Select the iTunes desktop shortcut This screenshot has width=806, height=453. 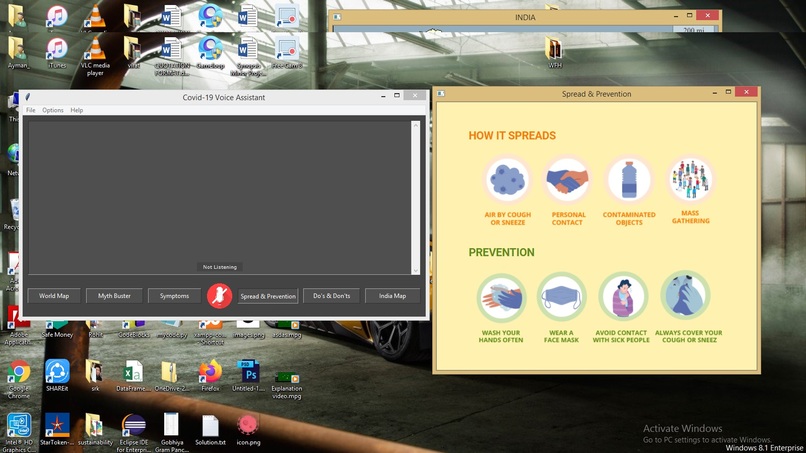[57, 53]
